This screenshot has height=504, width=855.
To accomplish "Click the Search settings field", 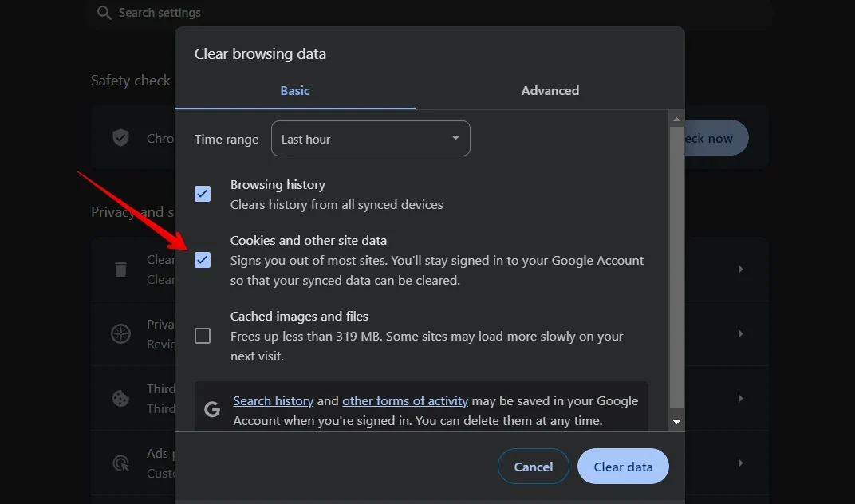I will (x=431, y=13).
